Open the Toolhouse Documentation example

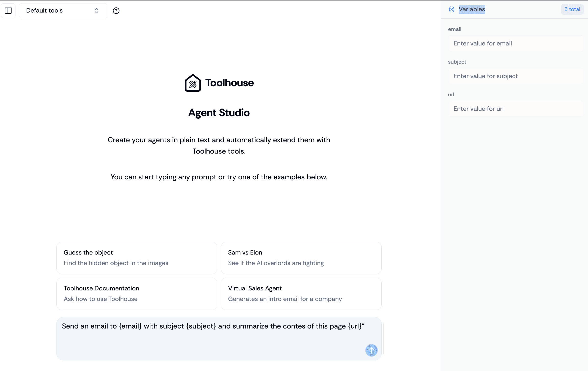(x=137, y=294)
